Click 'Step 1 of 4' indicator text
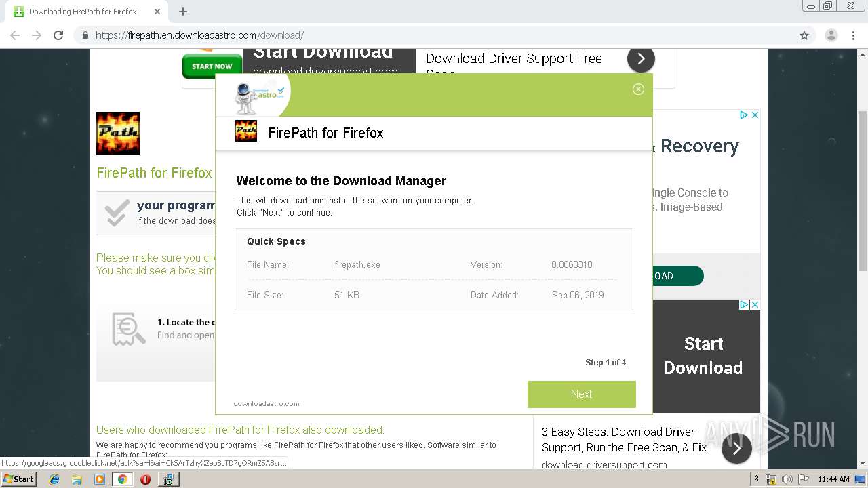868x488 pixels. pyautogui.click(x=606, y=363)
